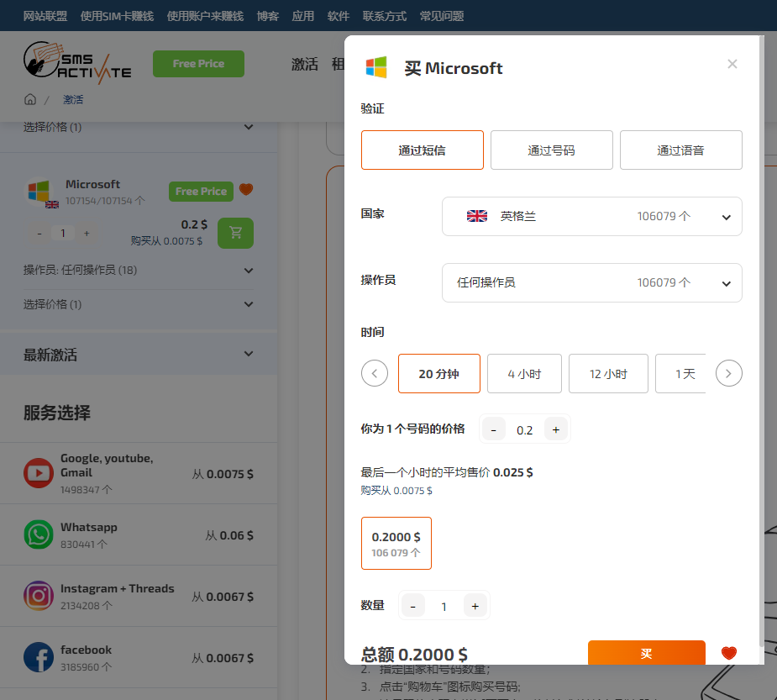
Task: Open 博客 in the top menu
Action: (x=268, y=16)
